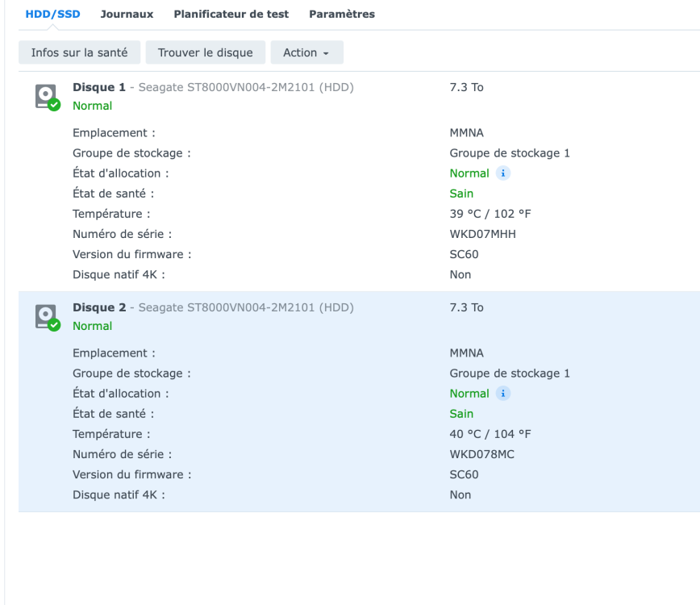Go to the Paramètres tab
This screenshot has width=700, height=605.
(x=342, y=15)
